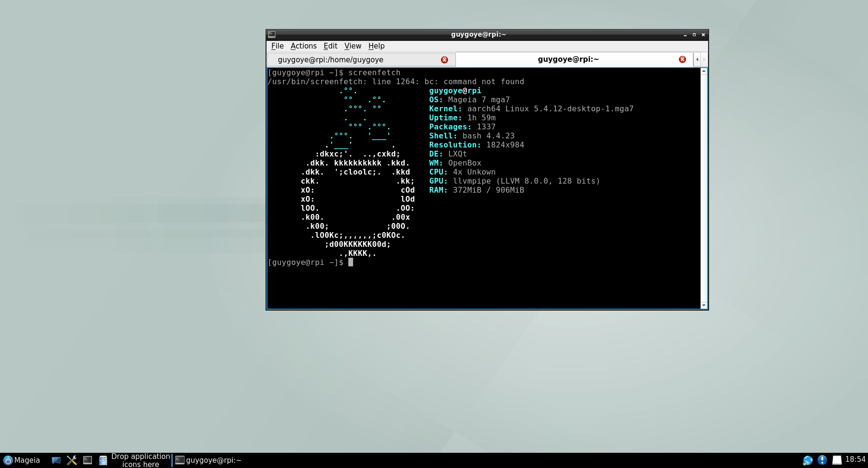Click the show desktop icon in the panel
Viewport: 868px width, 468px height.
pyautogui.click(x=56, y=460)
